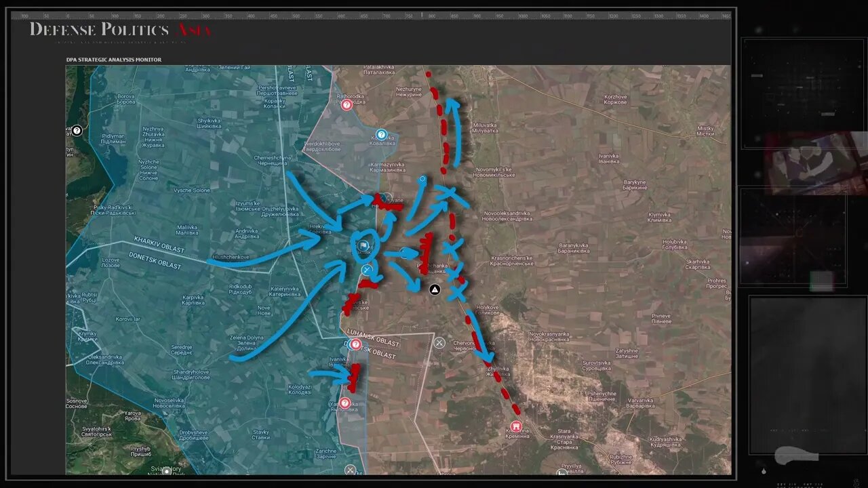The image size is (868, 488).
Task: Select the Korovii Iar label
Action: 127,319
